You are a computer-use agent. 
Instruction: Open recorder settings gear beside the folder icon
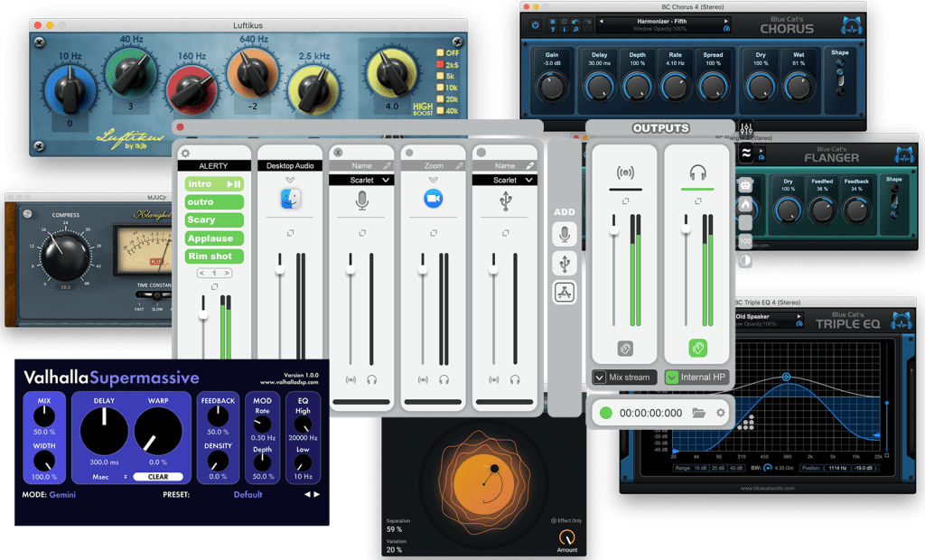720,413
